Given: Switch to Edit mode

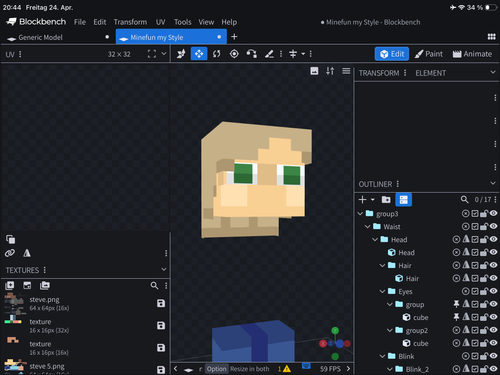Looking at the screenshot, I should tap(392, 54).
